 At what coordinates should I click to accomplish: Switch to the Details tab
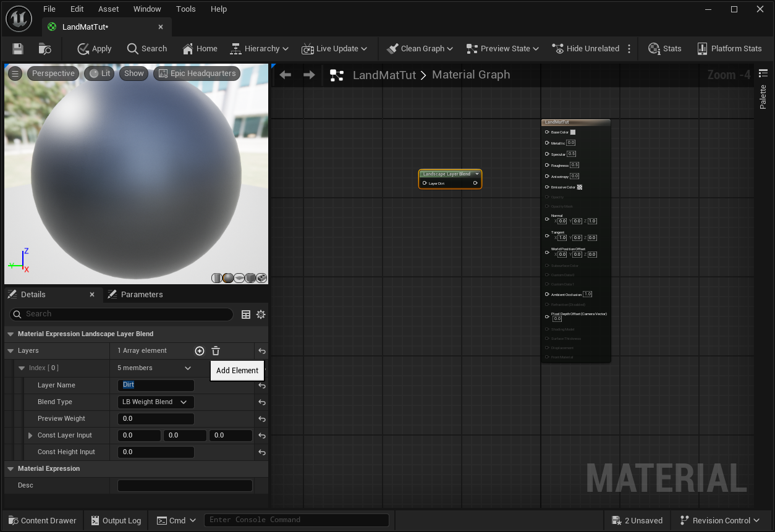(33, 295)
